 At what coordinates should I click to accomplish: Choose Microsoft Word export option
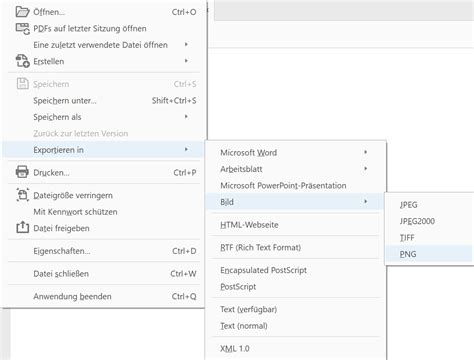pyautogui.click(x=296, y=153)
